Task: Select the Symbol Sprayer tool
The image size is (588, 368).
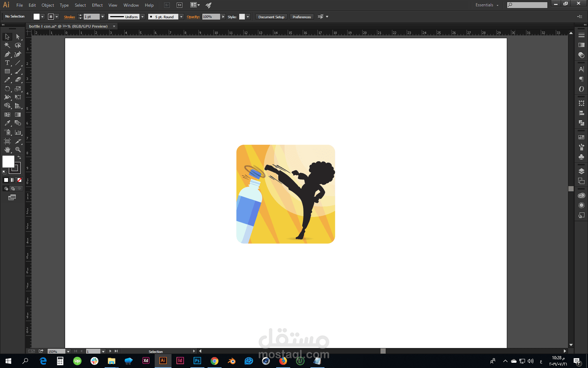Action: (x=7, y=132)
